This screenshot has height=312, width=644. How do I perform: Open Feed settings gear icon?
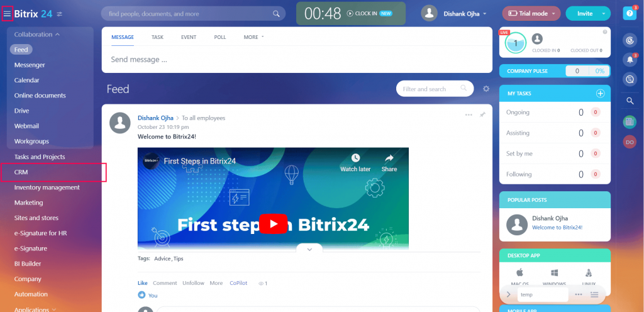[x=486, y=89]
